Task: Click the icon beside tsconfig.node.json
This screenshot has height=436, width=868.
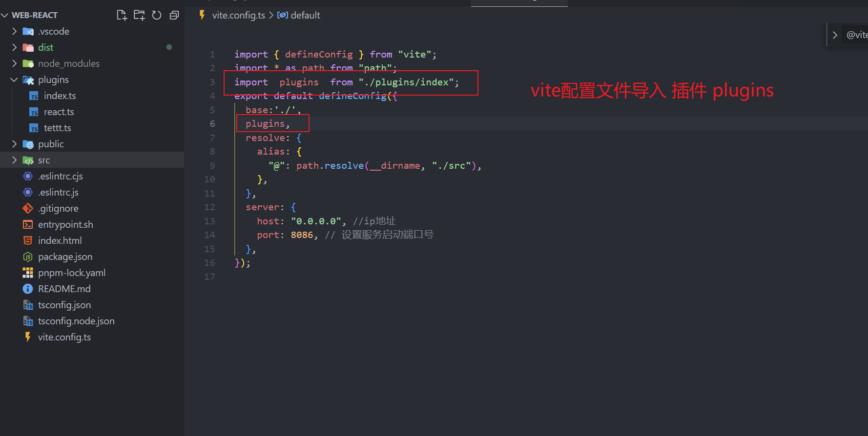Action: (x=28, y=321)
